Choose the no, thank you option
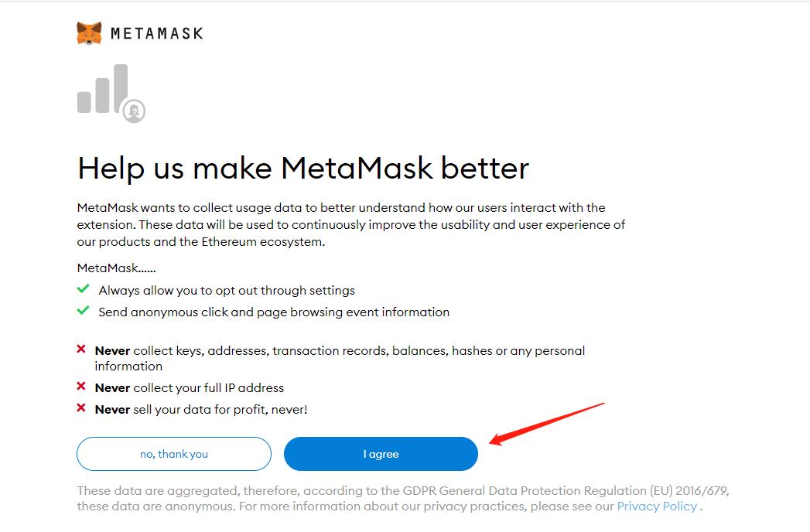Screen dimensions: 810x532 (x=173, y=454)
